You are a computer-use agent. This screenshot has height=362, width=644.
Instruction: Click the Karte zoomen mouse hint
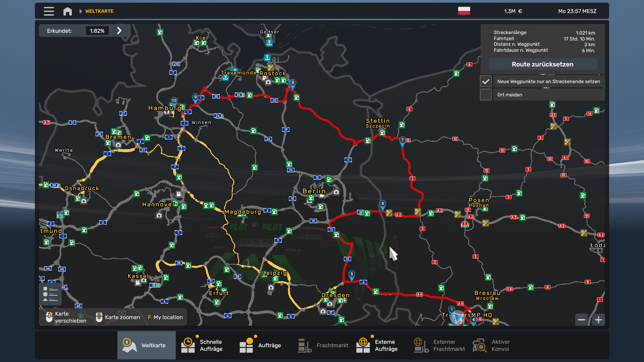[118, 317]
